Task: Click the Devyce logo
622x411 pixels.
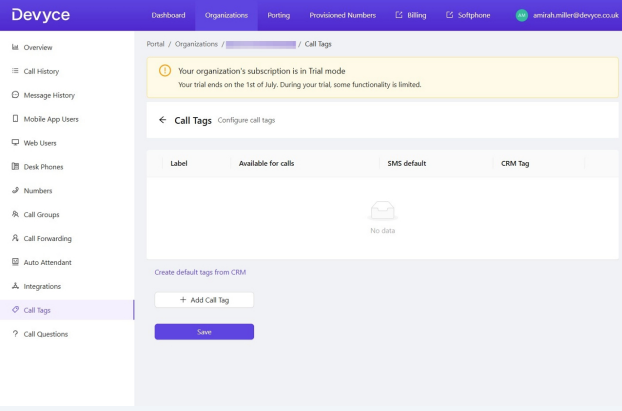Action: point(40,15)
